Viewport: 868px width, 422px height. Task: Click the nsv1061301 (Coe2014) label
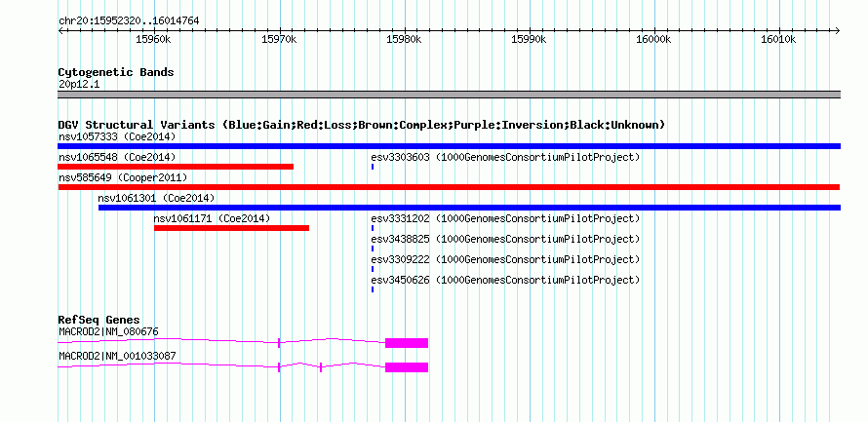(x=156, y=198)
